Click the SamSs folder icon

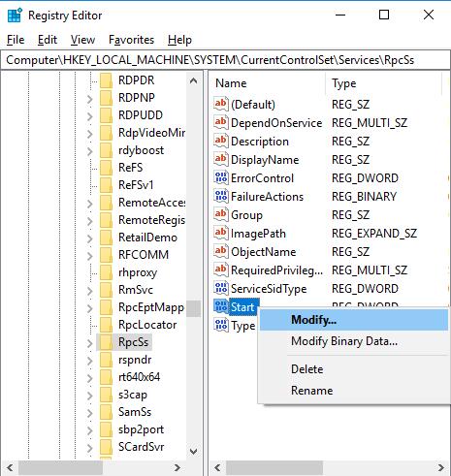click(x=106, y=412)
